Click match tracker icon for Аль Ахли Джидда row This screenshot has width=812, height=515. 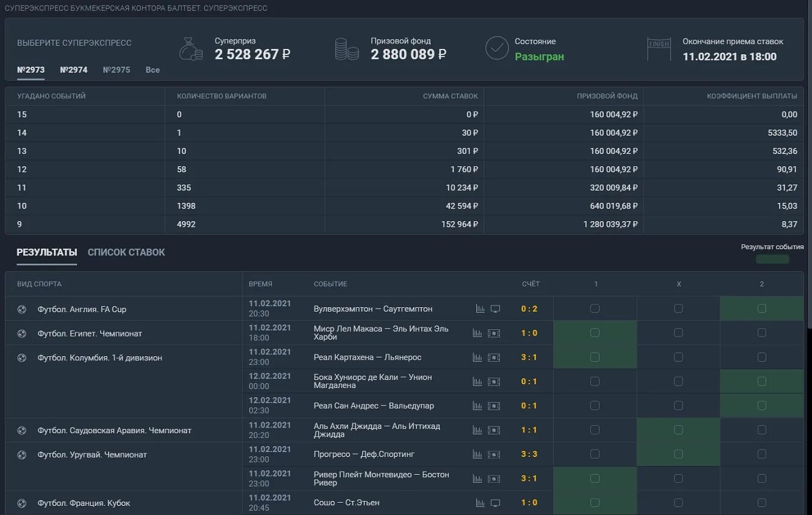coord(494,430)
